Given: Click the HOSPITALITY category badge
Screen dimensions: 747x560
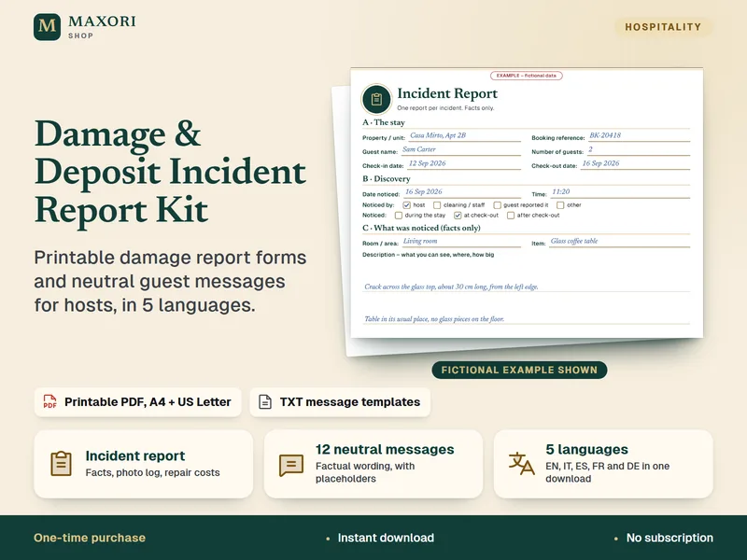Looking at the screenshot, I should pyautogui.click(x=663, y=27).
